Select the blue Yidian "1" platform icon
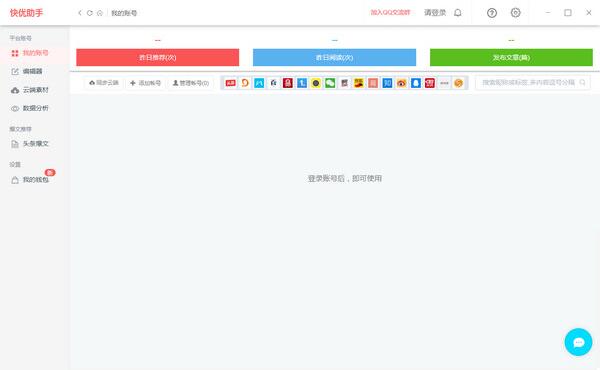600x370 pixels. (x=302, y=83)
